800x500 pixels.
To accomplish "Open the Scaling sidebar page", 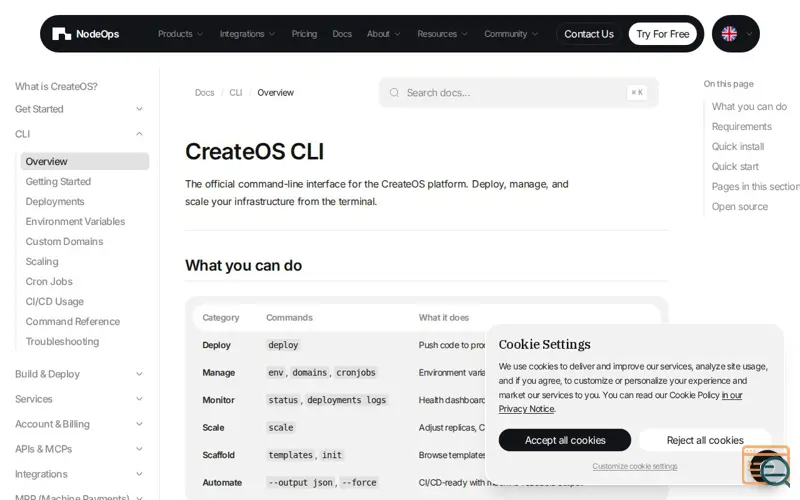I will tap(42, 261).
